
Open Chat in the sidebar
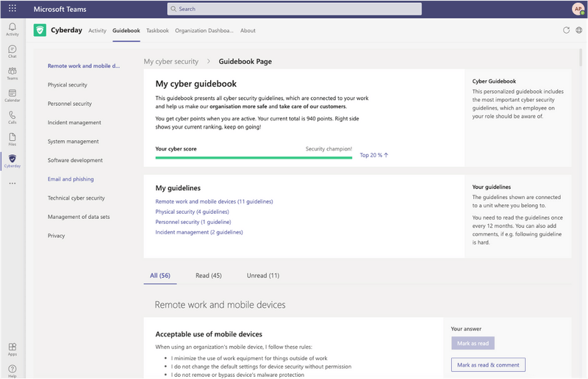[12, 51]
